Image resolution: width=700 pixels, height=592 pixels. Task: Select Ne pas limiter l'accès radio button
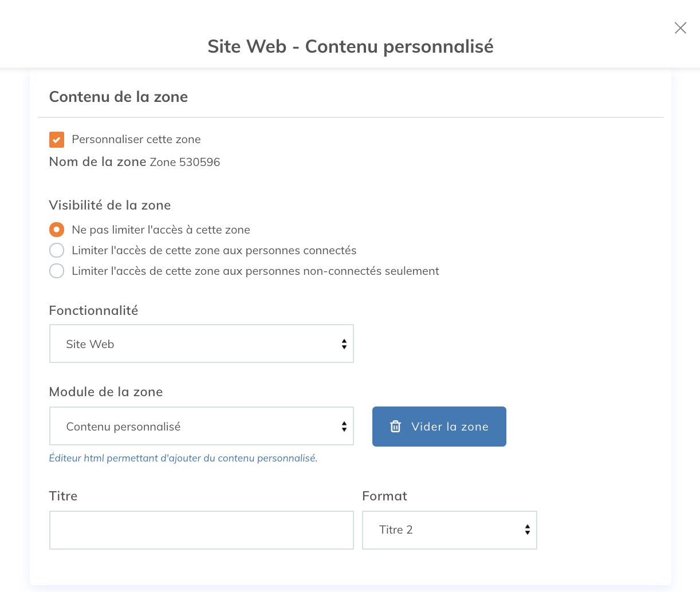(57, 230)
